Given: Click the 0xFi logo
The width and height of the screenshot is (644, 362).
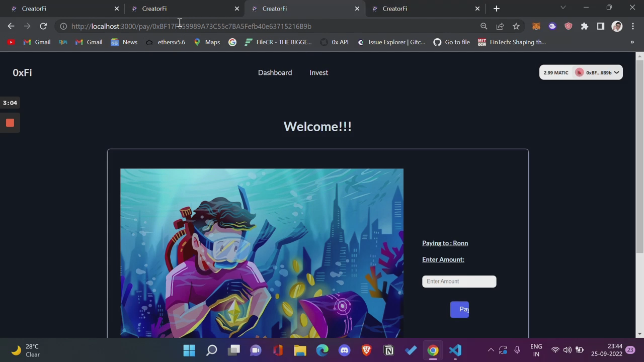Looking at the screenshot, I should click(22, 72).
